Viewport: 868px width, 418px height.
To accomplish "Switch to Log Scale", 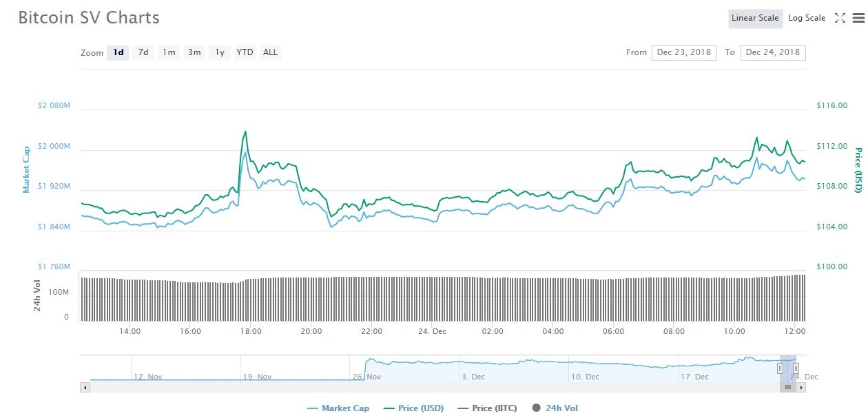I will [x=807, y=19].
